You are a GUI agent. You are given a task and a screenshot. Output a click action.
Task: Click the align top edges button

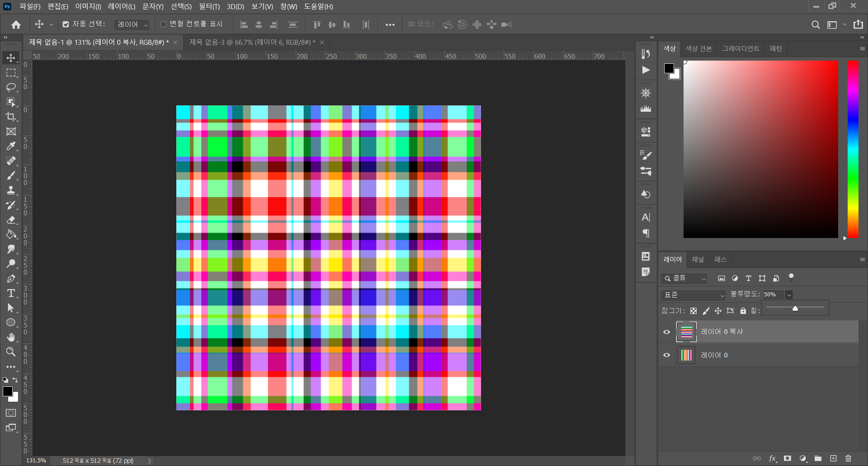[x=317, y=24]
